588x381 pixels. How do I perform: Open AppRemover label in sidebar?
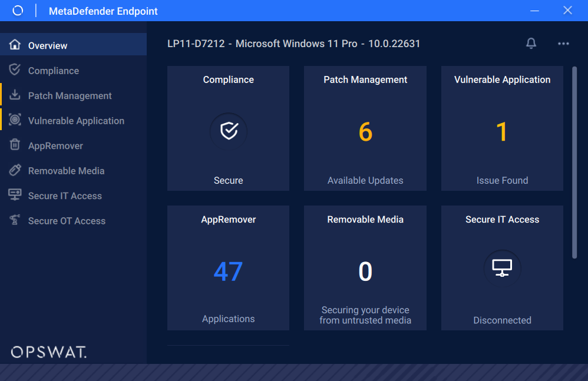click(x=55, y=146)
